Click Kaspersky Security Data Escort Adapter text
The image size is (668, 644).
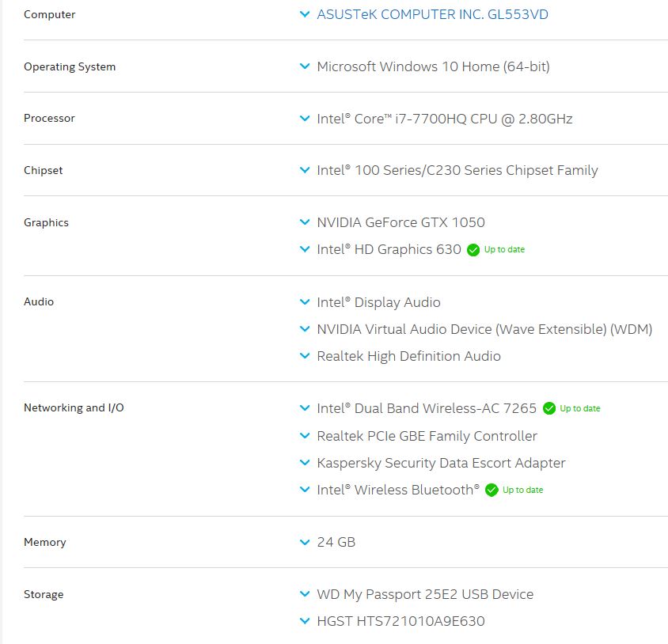(x=442, y=463)
